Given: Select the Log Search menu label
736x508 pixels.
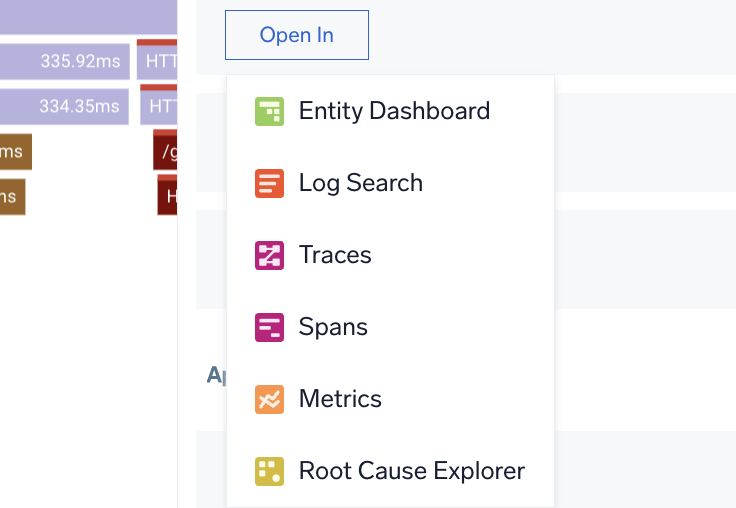Looking at the screenshot, I should [x=360, y=183].
